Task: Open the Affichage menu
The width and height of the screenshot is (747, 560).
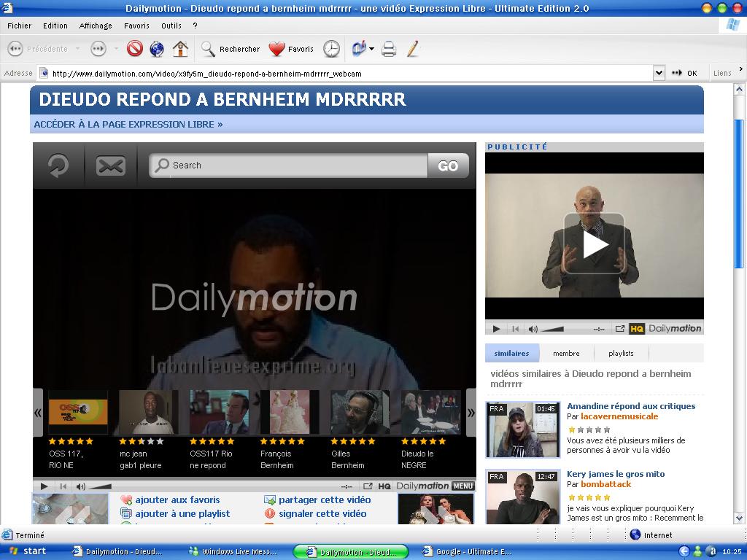Action: [96, 26]
